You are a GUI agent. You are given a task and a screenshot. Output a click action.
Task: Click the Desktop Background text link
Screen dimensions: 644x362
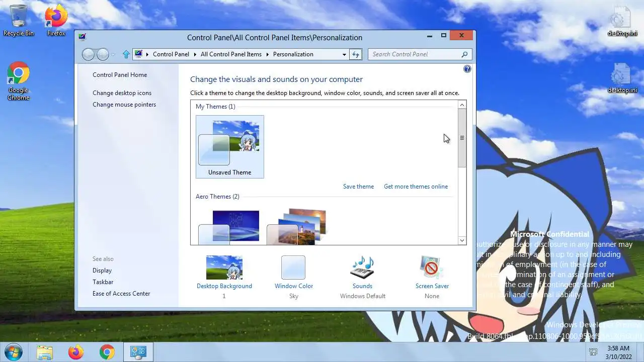pos(224,286)
